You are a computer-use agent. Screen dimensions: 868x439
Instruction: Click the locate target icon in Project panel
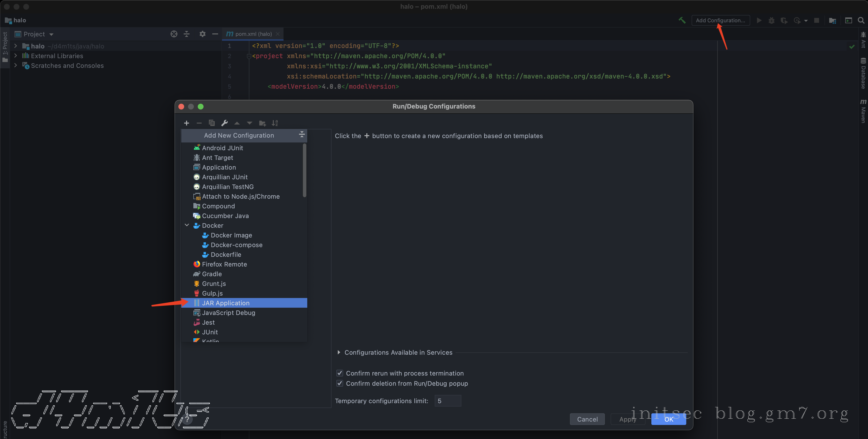click(174, 34)
